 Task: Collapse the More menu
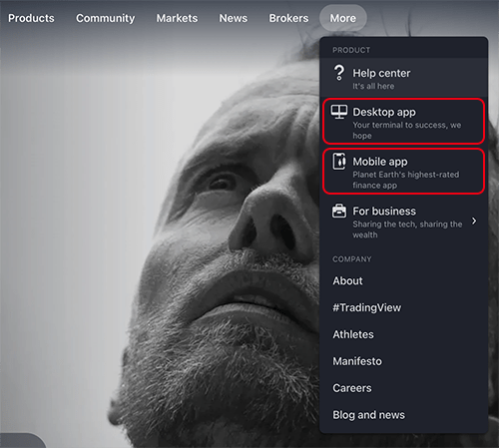343,18
